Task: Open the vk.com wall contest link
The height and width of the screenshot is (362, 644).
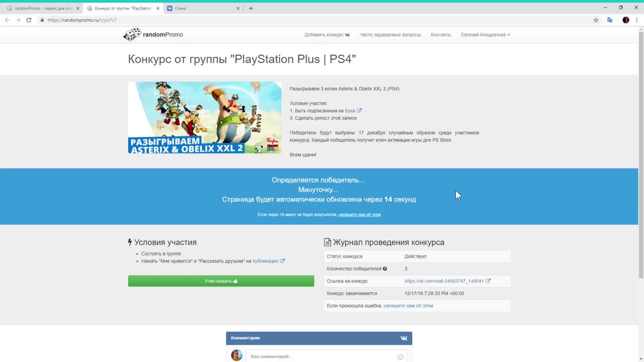Action: coord(444,281)
